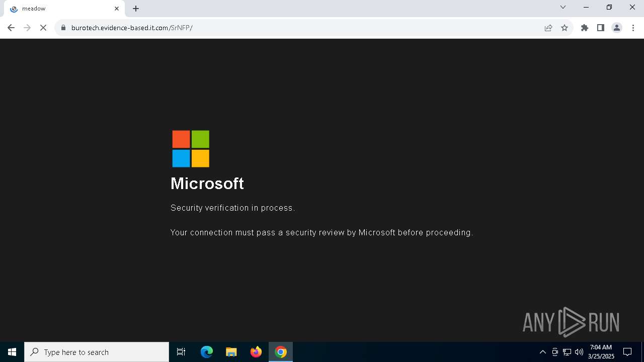This screenshot has width=644, height=362.
Task: Open the volume speaker tray icon
Action: (x=579, y=352)
